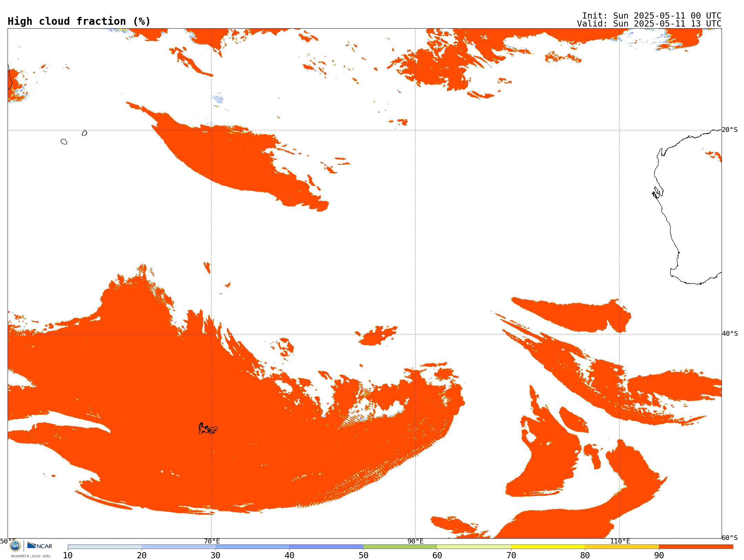Click the 50°E longitude label

point(8,541)
